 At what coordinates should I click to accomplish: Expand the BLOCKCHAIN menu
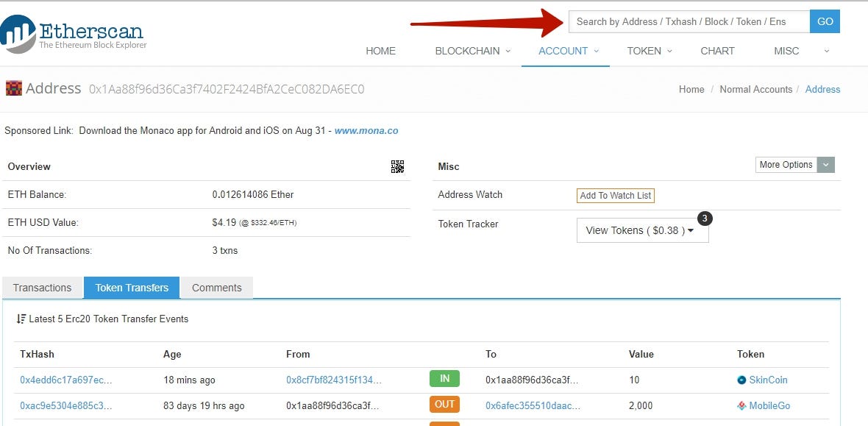tap(473, 51)
